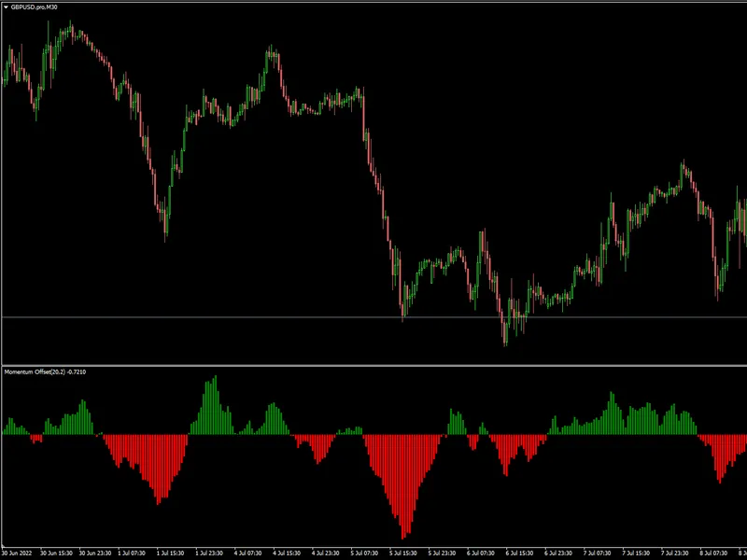
Task: Click the 7 Jul 07:30 time label
Action: coord(597,553)
